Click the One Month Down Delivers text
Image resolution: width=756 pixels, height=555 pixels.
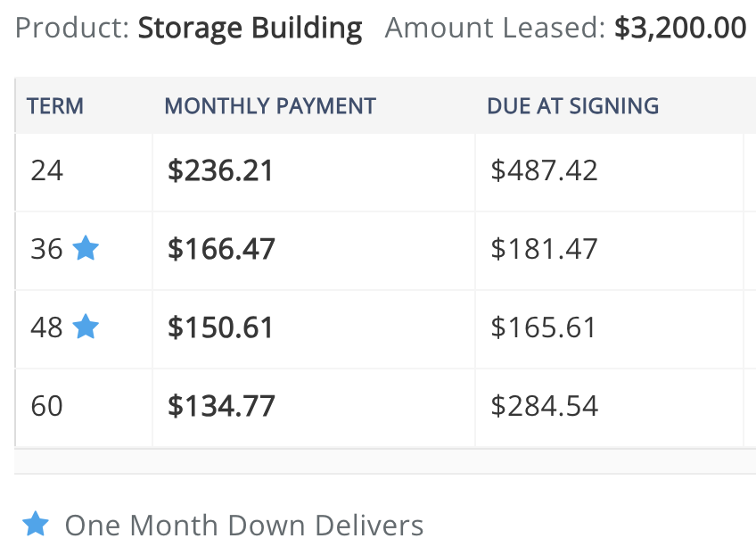tap(244, 525)
